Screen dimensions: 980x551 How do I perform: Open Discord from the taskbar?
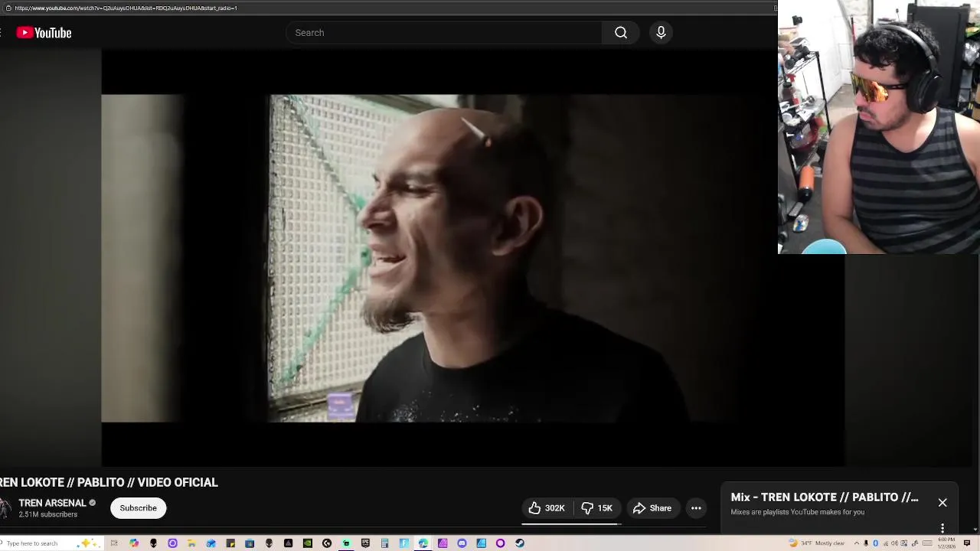coord(462,543)
